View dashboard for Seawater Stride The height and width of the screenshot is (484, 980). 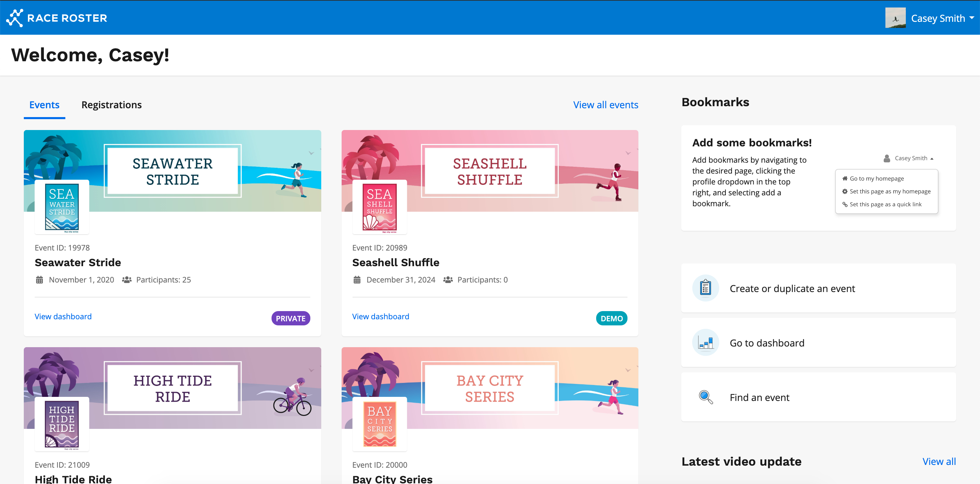click(x=63, y=316)
